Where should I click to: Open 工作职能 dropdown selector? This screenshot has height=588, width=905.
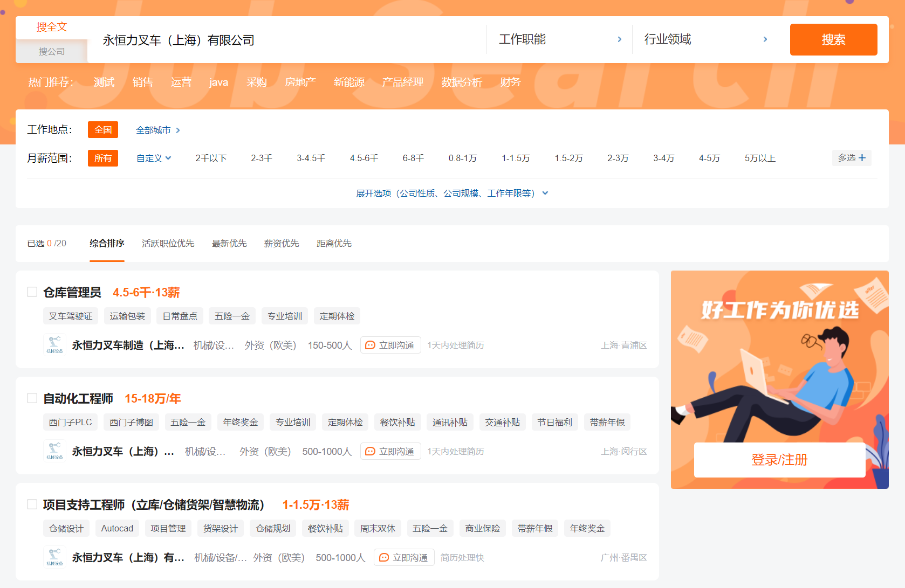coord(560,39)
